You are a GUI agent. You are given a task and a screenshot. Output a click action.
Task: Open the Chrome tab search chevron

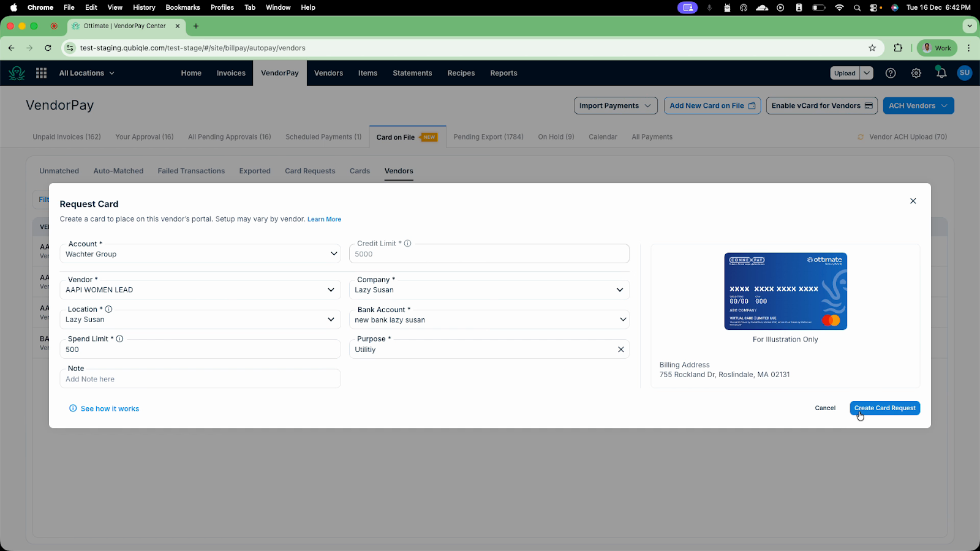point(969,26)
